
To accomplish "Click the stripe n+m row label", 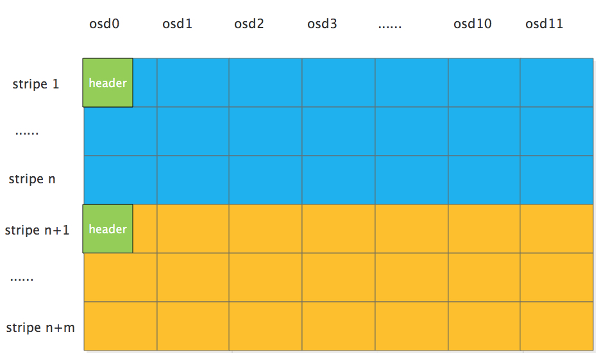I will (40, 327).
